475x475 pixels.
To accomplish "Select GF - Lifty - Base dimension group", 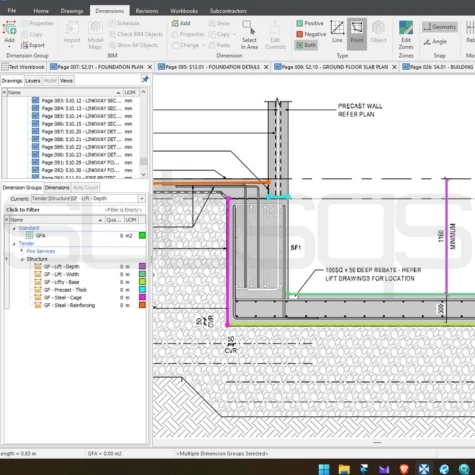I will coord(61,282).
